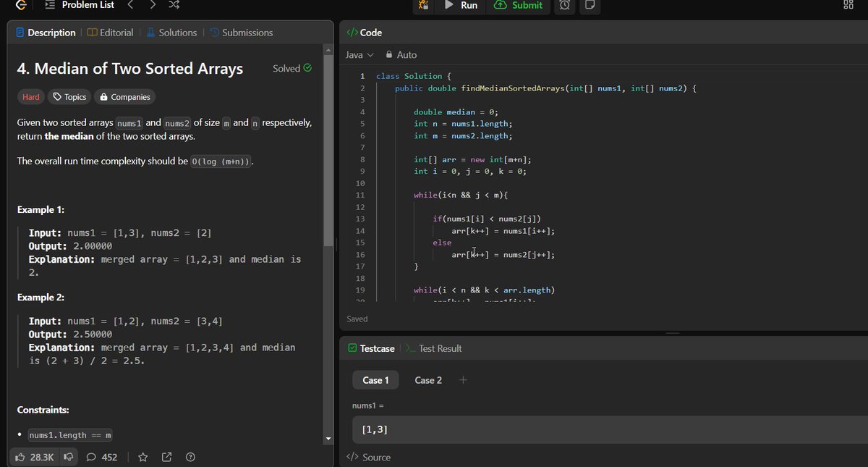
Task: Switch to the Test Result tab
Action: (433, 348)
